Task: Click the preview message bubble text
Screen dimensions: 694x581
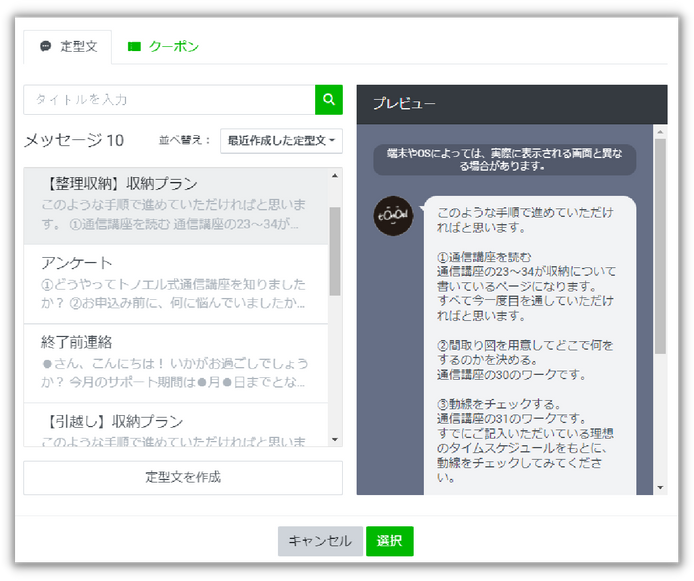Action: (x=529, y=340)
